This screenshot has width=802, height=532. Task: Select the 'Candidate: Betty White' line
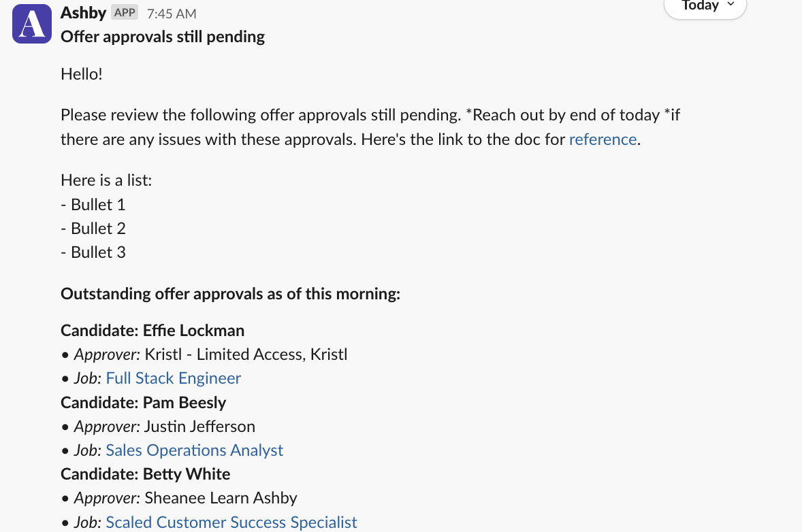[x=145, y=474]
